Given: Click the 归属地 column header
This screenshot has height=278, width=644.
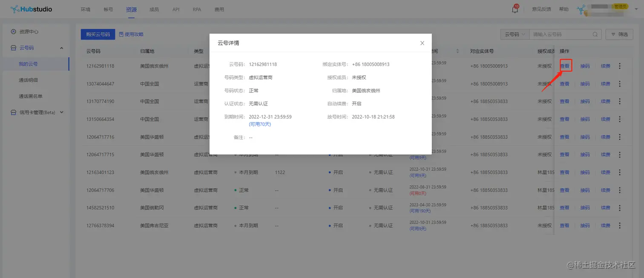Looking at the screenshot, I should click(x=147, y=51).
